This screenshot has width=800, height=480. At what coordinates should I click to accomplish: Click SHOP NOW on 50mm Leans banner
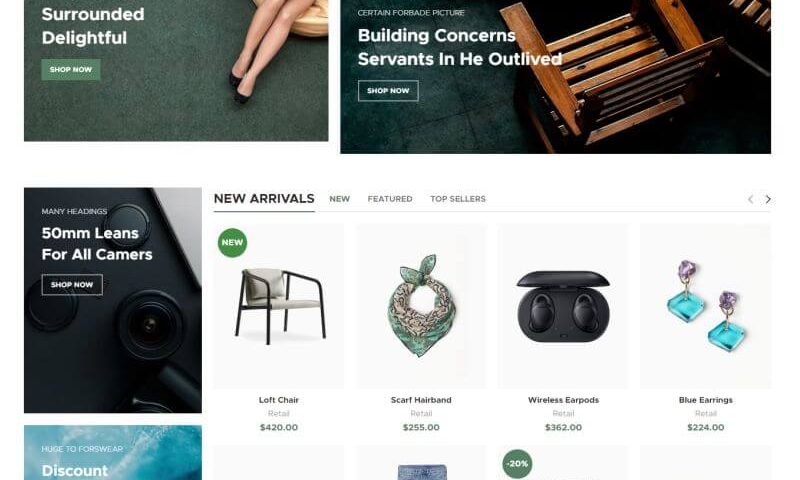(x=72, y=285)
